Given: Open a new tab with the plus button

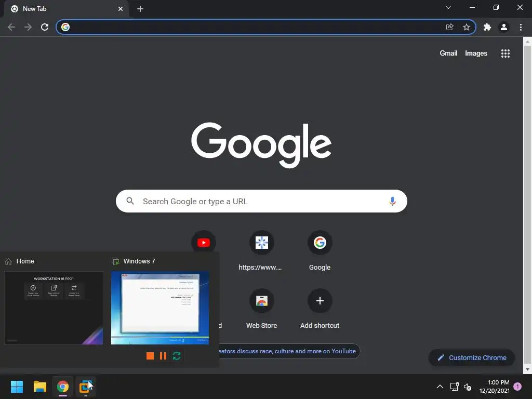Looking at the screenshot, I should click(x=140, y=9).
